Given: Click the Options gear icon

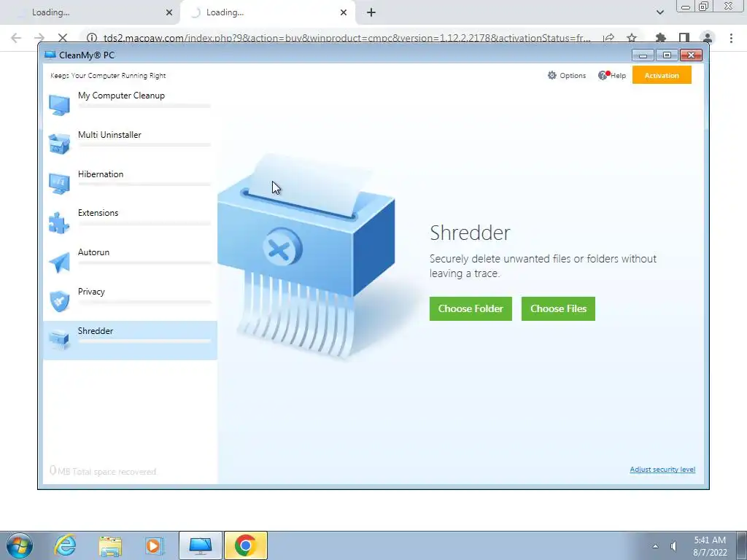Looking at the screenshot, I should 551,75.
